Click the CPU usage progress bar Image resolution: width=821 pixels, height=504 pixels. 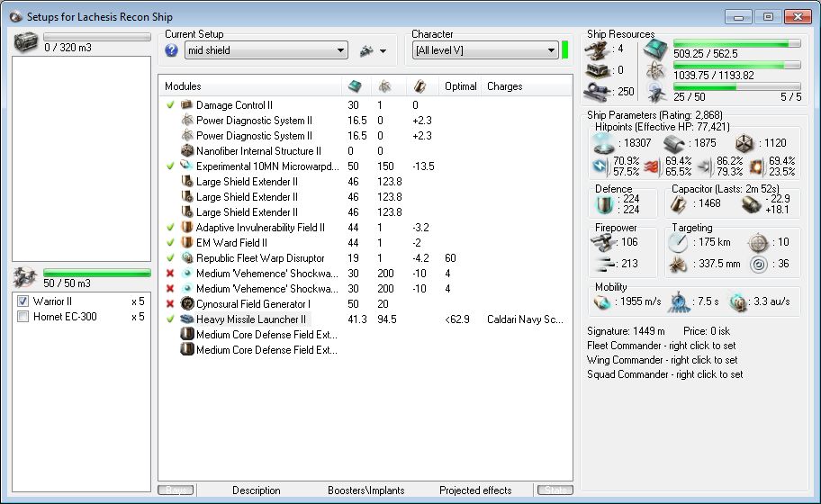pos(736,43)
